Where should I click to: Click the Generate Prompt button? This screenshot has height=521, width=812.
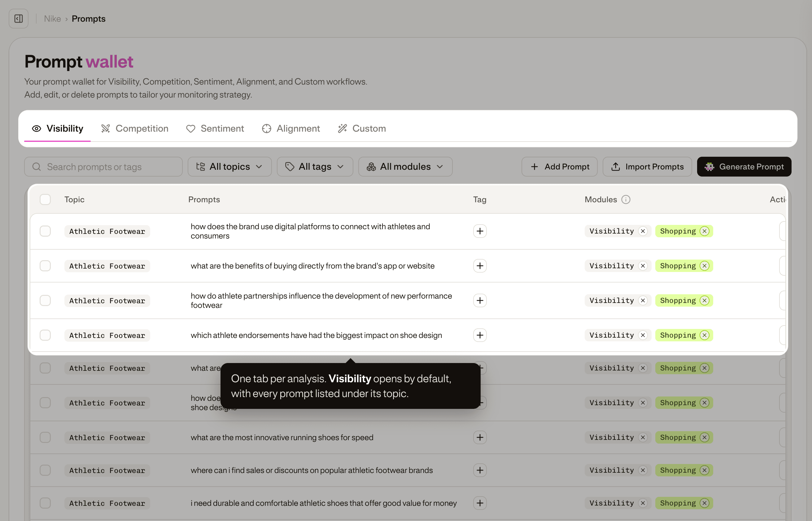pos(744,166)
